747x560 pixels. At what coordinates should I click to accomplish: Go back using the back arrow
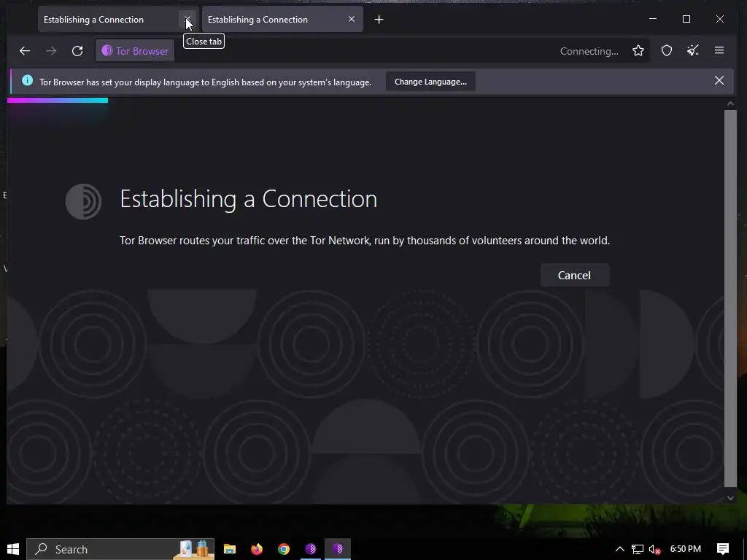(x=25, y=51)
